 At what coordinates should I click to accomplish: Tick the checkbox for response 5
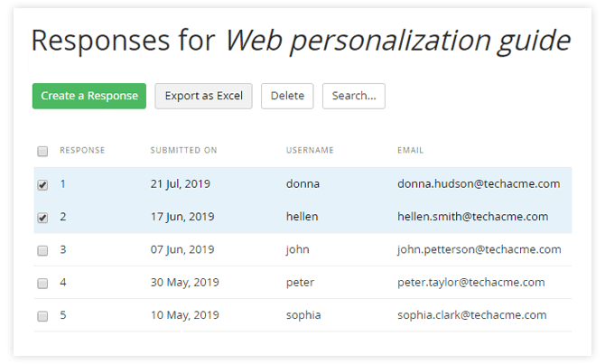tap(42, 316)
